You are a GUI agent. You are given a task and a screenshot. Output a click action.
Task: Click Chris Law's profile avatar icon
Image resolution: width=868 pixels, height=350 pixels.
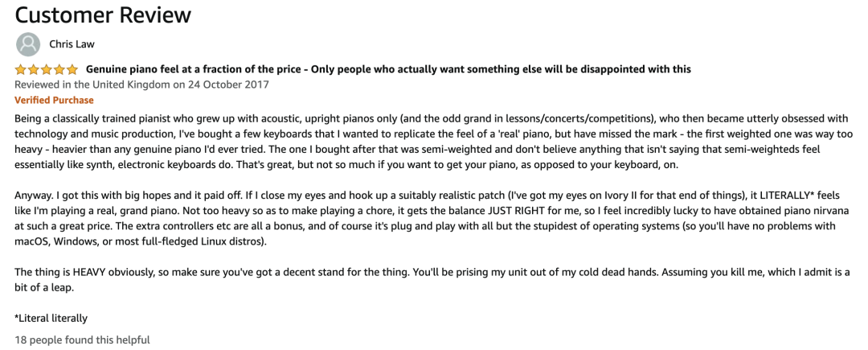tap(28, 44)
